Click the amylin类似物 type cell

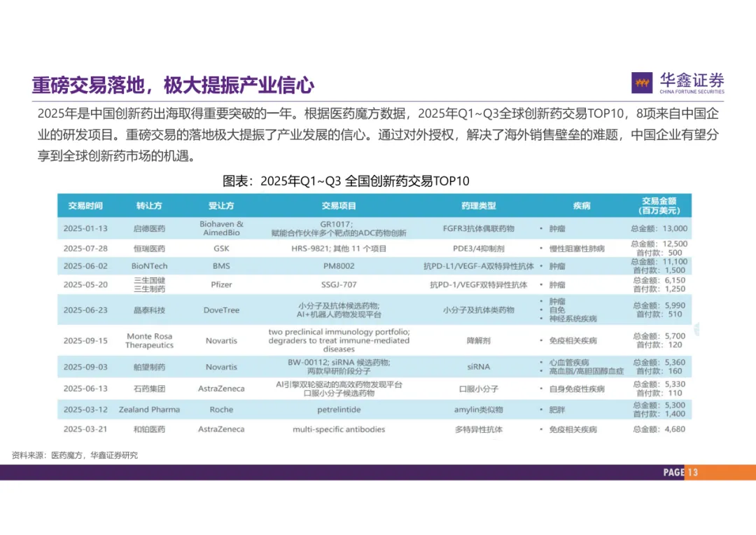pyautogui.click(x=478, y=410)
